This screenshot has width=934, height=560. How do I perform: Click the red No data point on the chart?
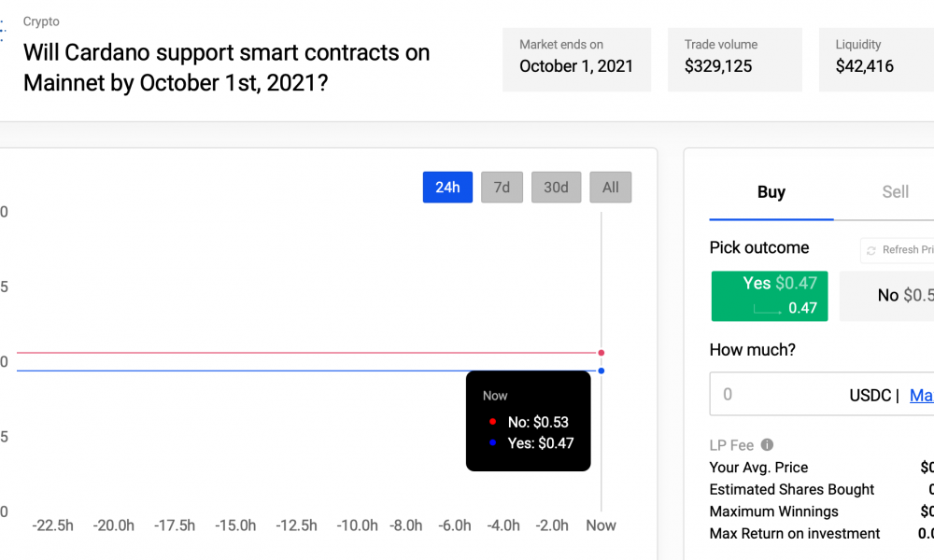[601, 353]
